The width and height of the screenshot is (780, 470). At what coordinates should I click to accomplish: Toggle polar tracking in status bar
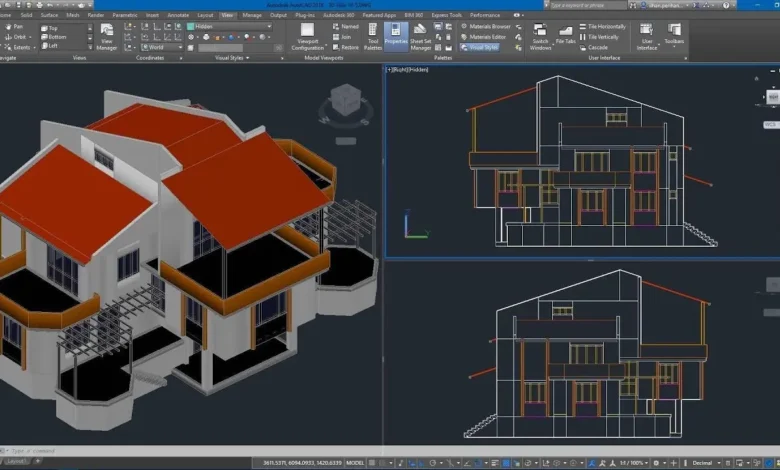tap(432, 463)
